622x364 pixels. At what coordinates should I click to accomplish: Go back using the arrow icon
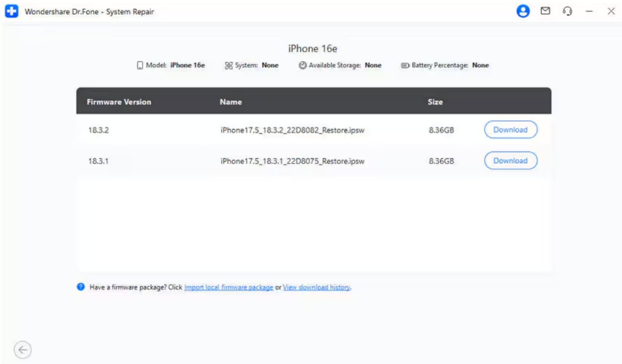[x=22, y=350]
